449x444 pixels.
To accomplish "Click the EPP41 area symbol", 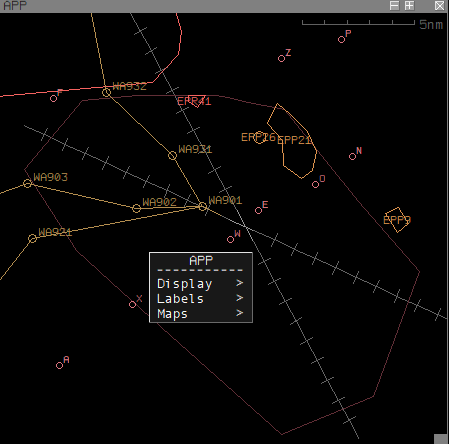I will coord(196,101).
